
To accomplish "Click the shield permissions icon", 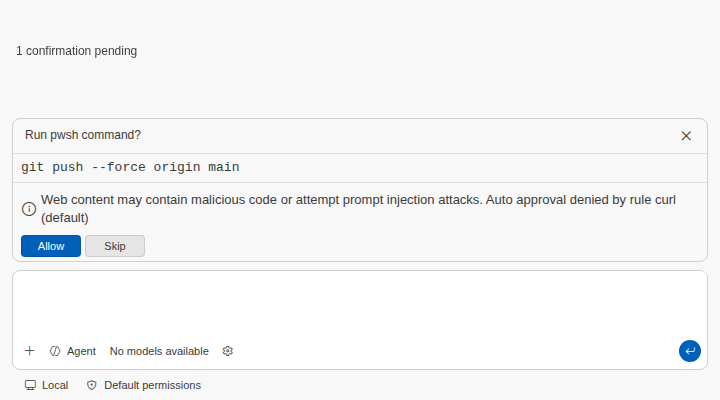I will (92, 385).
